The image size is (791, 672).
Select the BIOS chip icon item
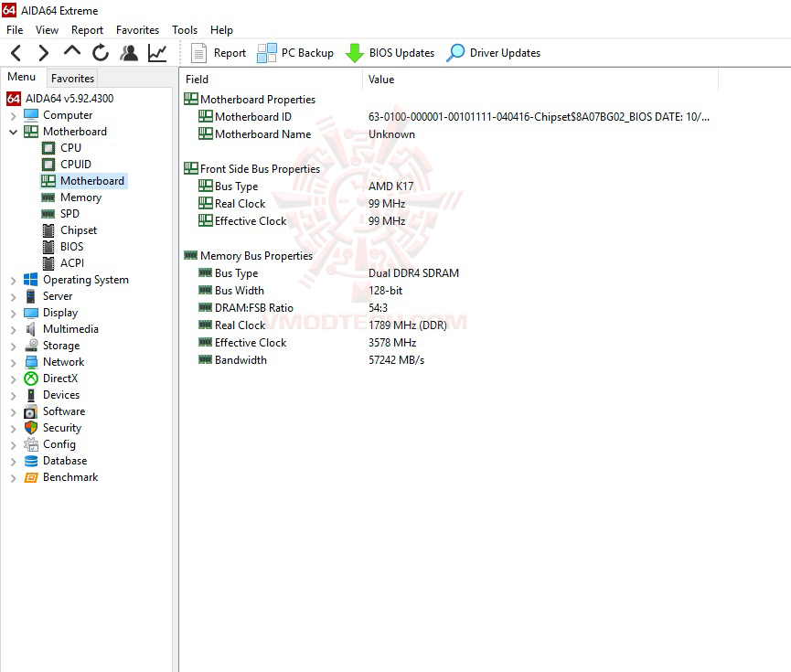coord(48,247)
